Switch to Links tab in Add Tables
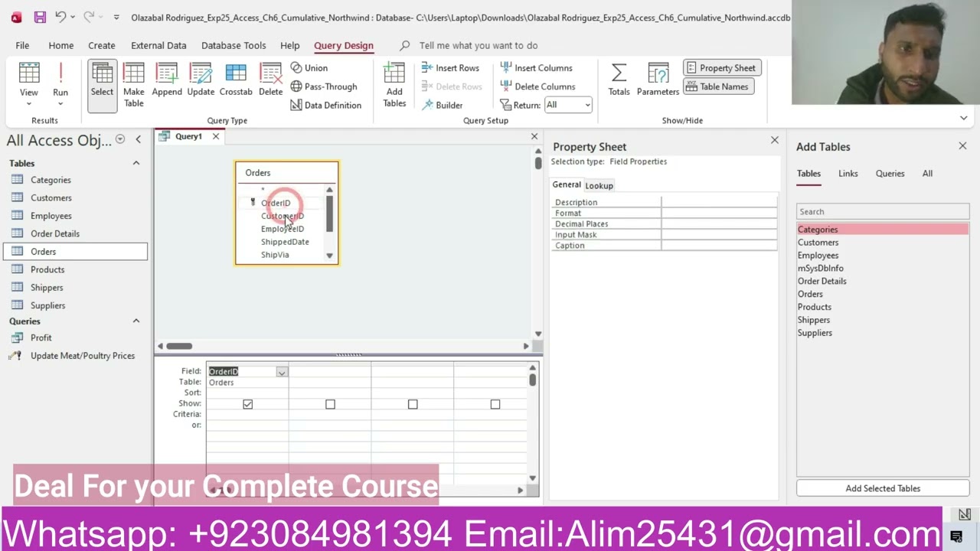The width and height of the screenshot is (980, 551). coord(848,174)
